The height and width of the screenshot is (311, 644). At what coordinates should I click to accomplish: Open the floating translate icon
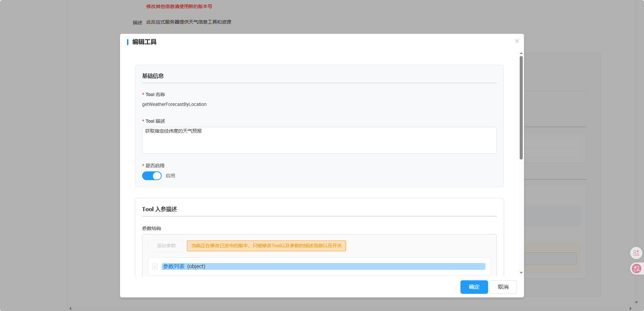(x=637, y=268)
